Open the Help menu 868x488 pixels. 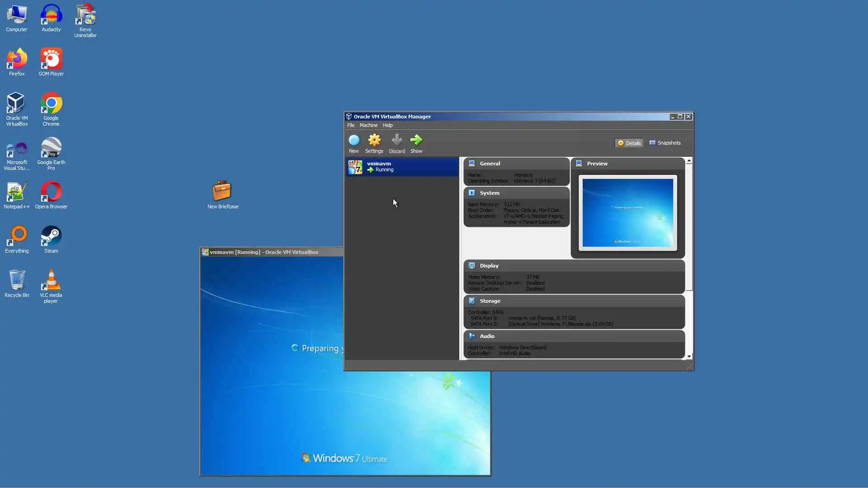[387, 125]
